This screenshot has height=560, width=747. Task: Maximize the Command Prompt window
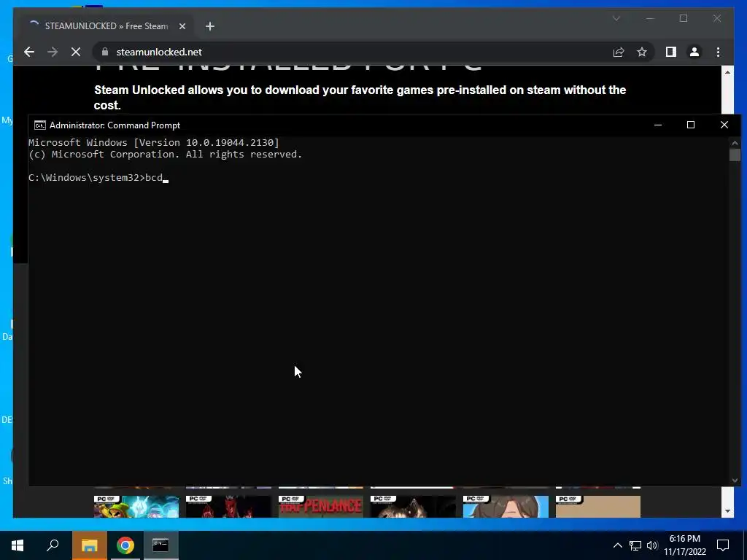[691, 125]
